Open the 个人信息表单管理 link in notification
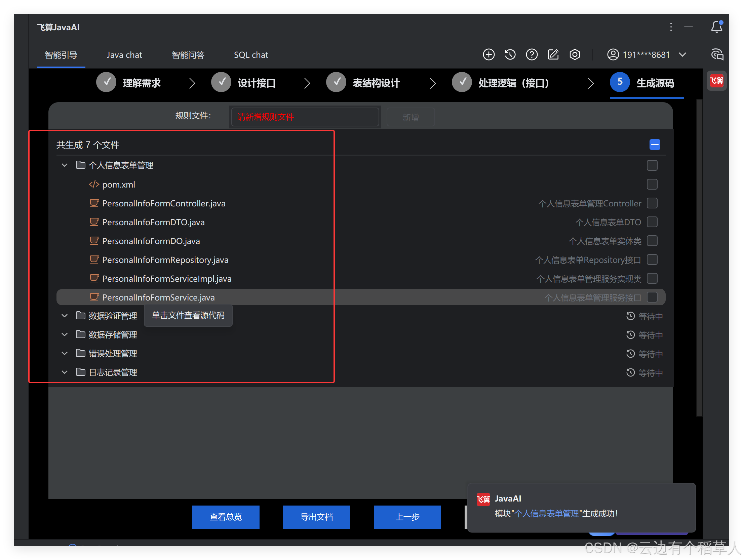743x560 pixels. pyautogui.click(x=547, y=514)
